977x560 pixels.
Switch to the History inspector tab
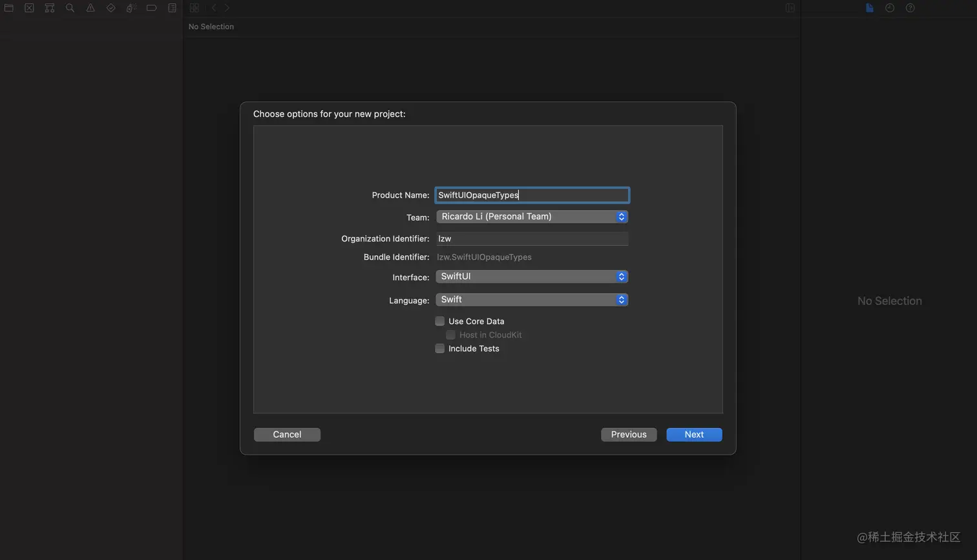(x=890, y=8)
